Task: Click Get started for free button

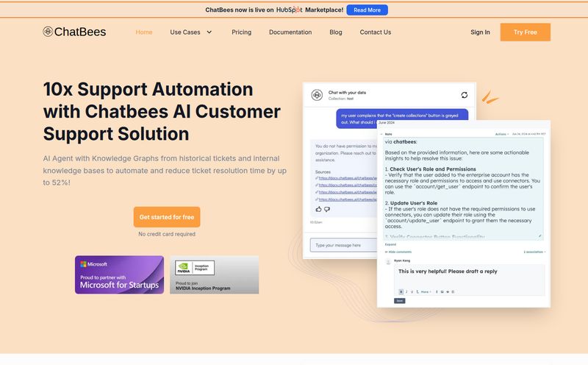Action: tap(167, 217)
